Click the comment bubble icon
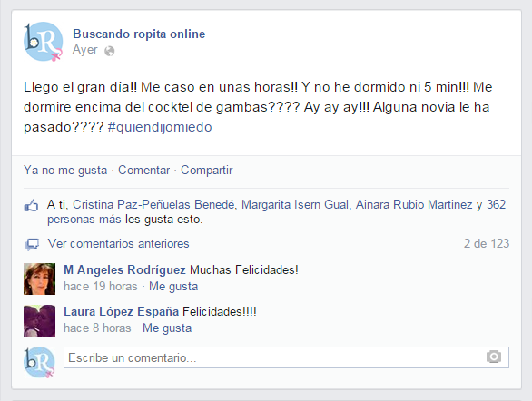Viewport: 532px width, 401px height. [33, 244]
